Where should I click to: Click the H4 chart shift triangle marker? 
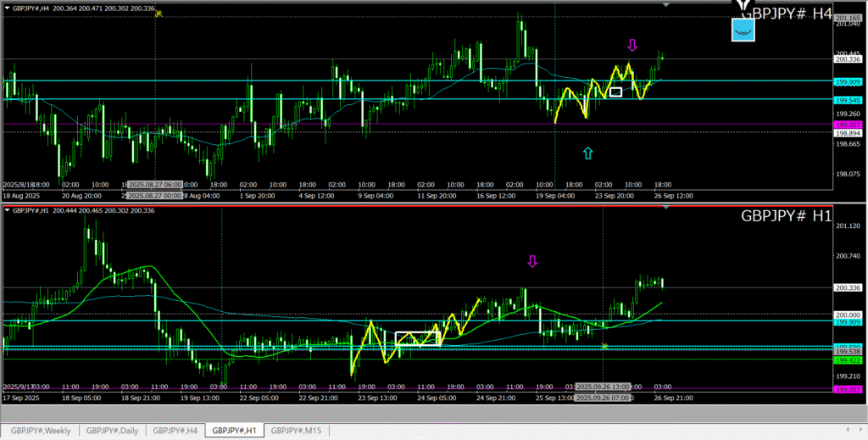pos(665,5)
